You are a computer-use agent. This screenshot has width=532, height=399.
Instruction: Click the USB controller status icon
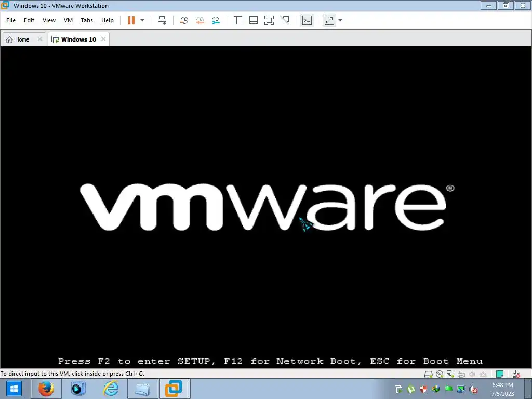483,374
